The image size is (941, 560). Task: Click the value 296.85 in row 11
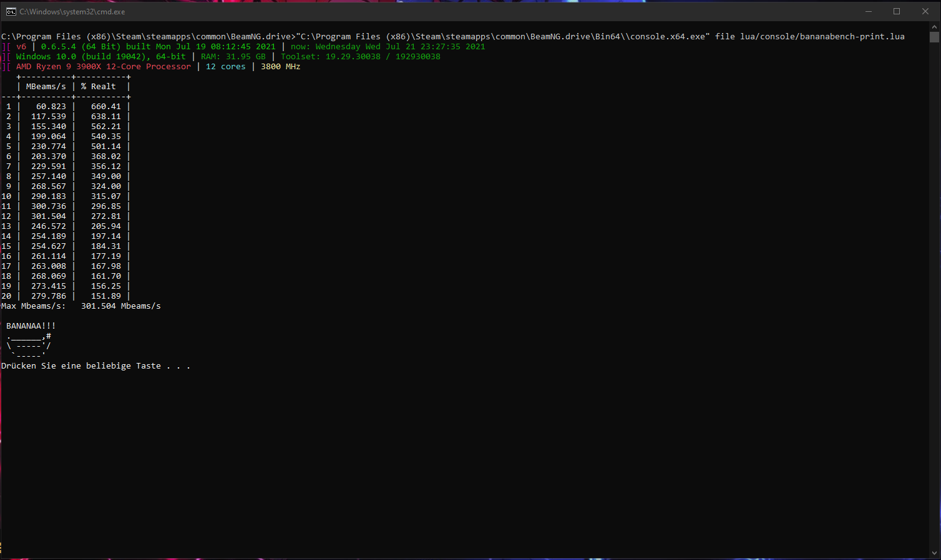106,206
